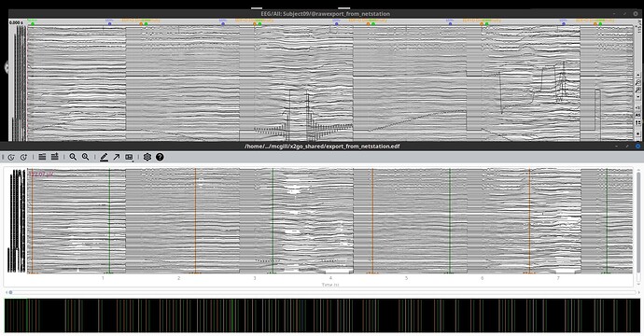Click the horizontal time slider handle
The image size is (644, 336).
[x=10, y=292]
